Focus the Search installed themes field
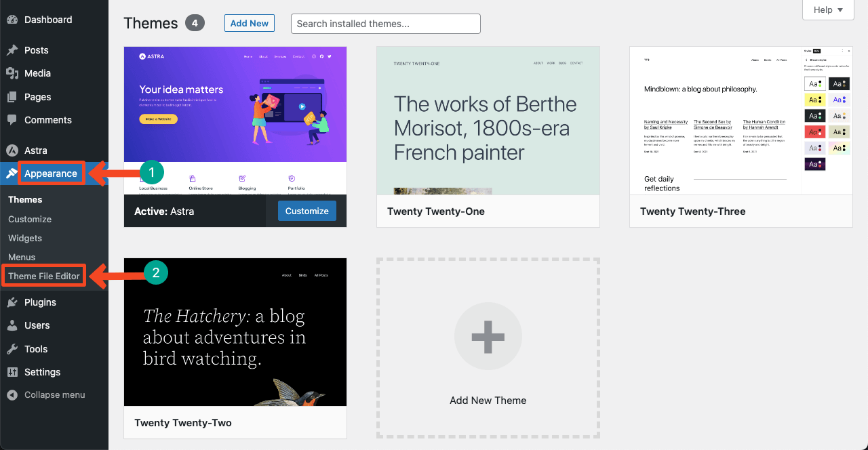The height and width of the screenshot is (450, 868). 386,24
